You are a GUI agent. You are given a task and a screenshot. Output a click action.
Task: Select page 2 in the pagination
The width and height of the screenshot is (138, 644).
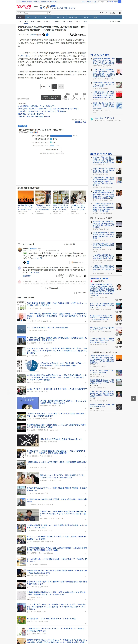[54, 86]
